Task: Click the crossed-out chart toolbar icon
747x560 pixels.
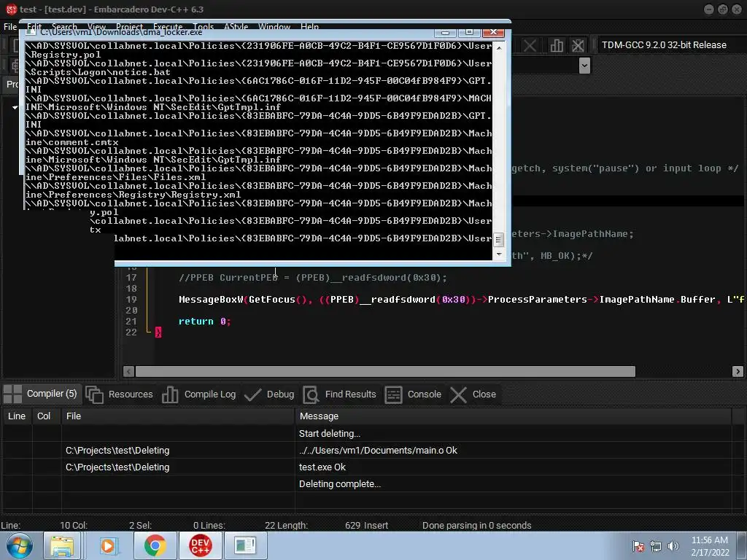Action: (578, 46)
